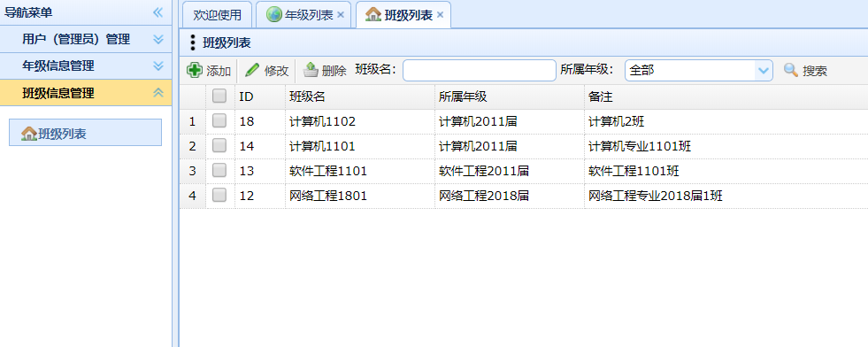Close the 班级列表 tab

point(440,15)
